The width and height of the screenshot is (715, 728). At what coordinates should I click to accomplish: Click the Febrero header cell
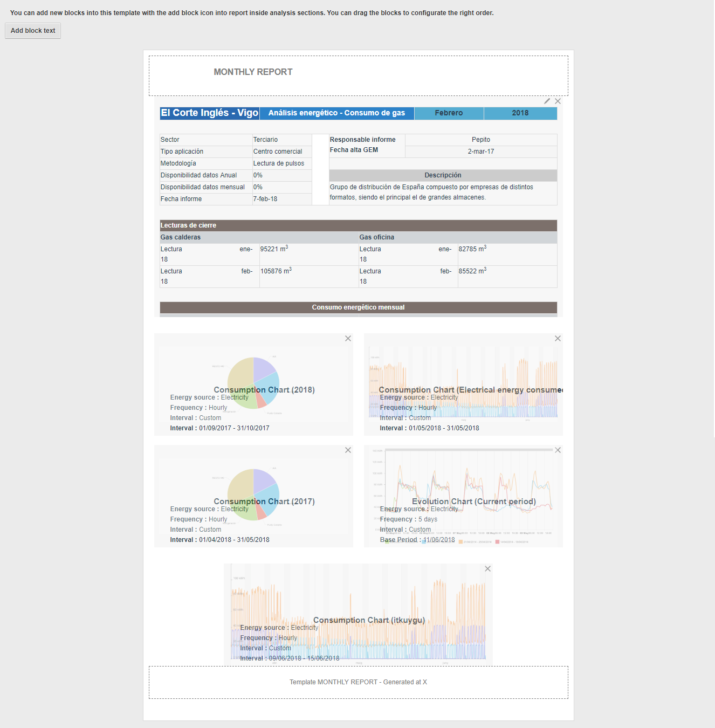pyautogui.click(x=449, y=113)
